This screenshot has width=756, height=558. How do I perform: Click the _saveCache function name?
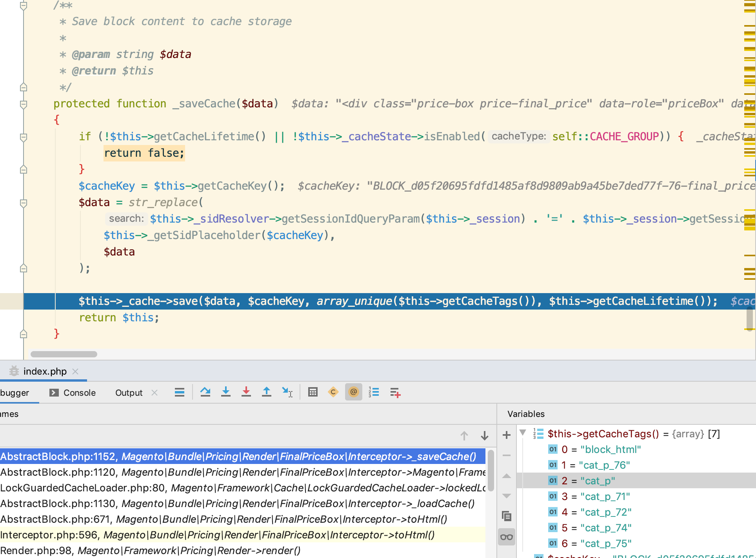click(x=204, y=103)
